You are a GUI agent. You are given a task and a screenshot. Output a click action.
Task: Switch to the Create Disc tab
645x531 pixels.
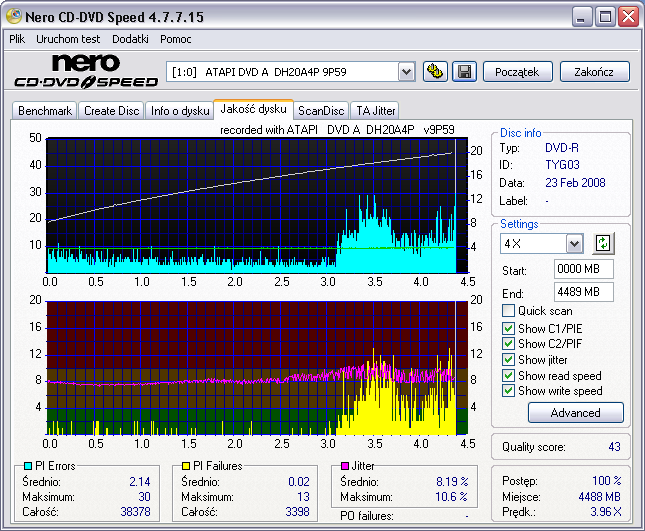point(111,111)
